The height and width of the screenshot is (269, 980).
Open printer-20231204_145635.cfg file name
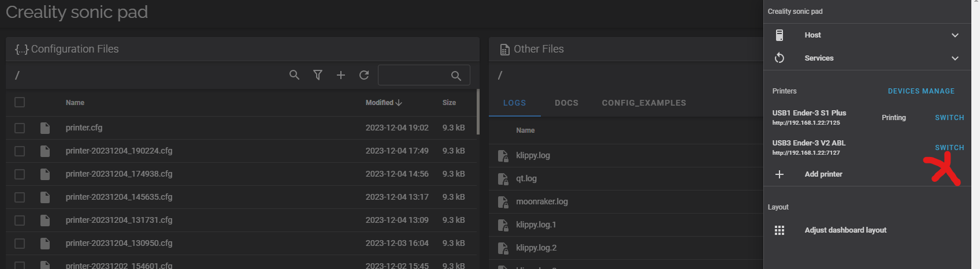(x=119, y=197)
